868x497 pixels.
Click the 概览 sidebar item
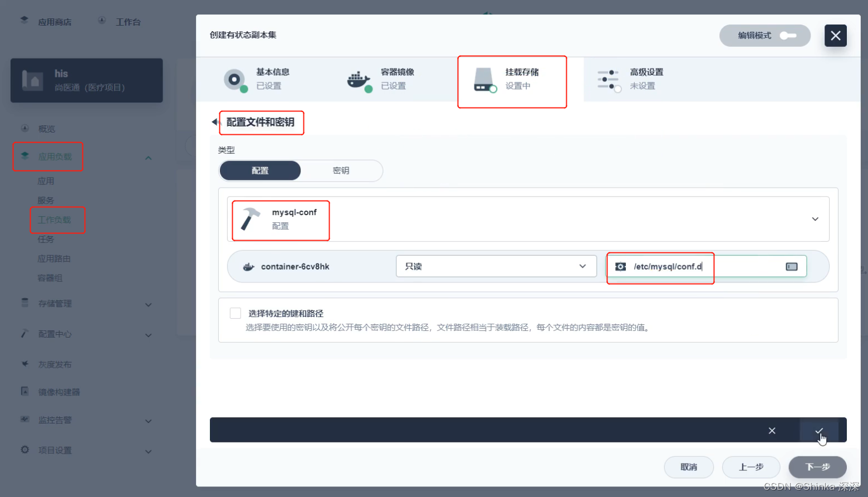tap(47, 129)
